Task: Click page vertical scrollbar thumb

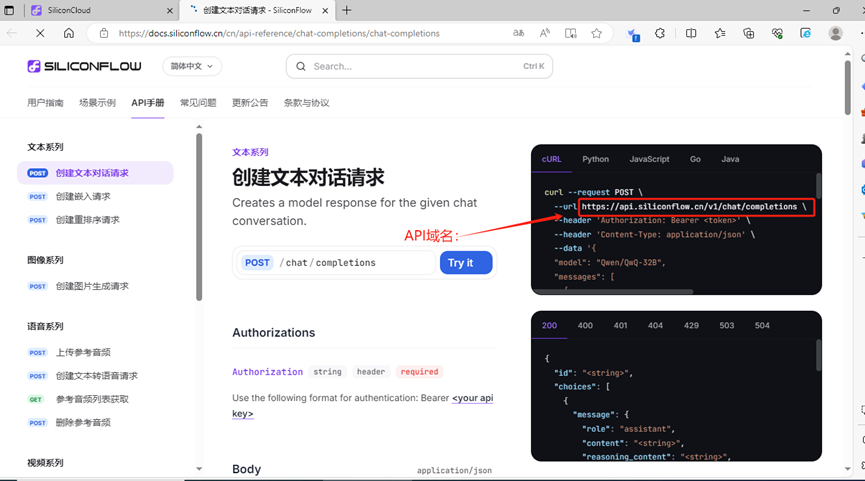Action: pos(847,87)
